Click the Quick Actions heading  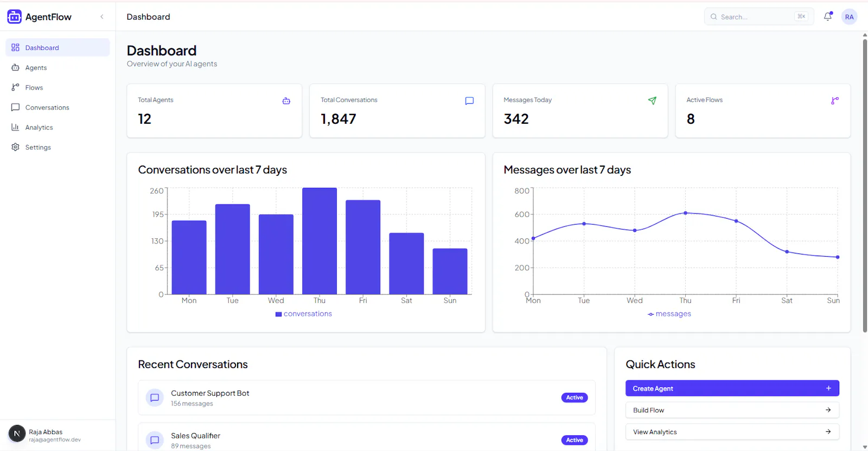(x=660, y=365)
